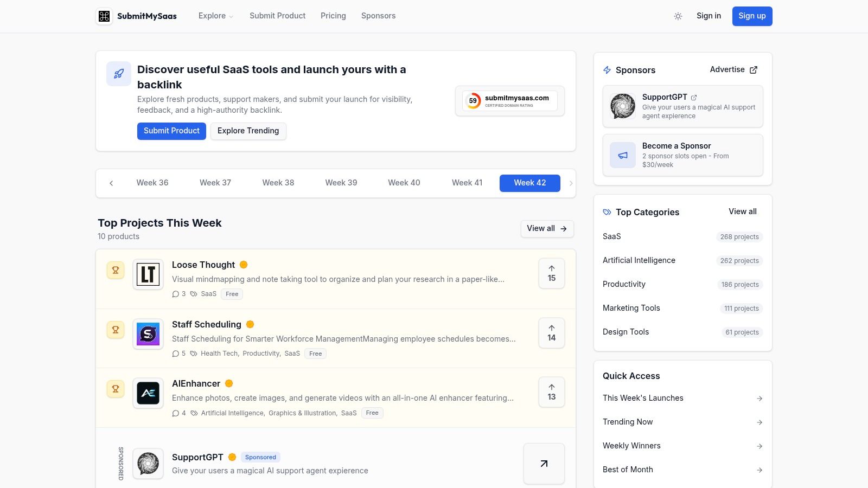Click the arrow next to Trending Now
868x488 pixels.
(759, 422)
